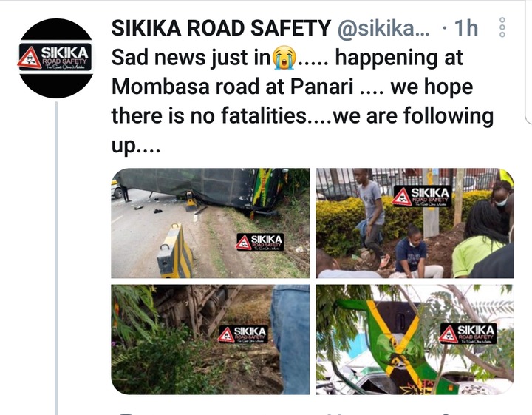View the overturned bus photo thumbnail
The width and height of the screenshot is (532, 415).
pos(211,223)
